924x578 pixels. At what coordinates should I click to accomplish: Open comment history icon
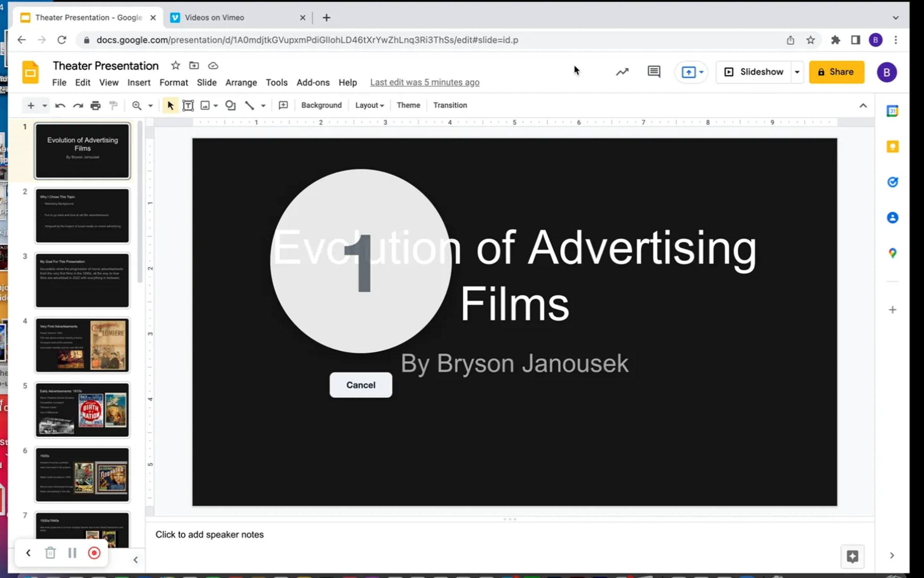654,72
